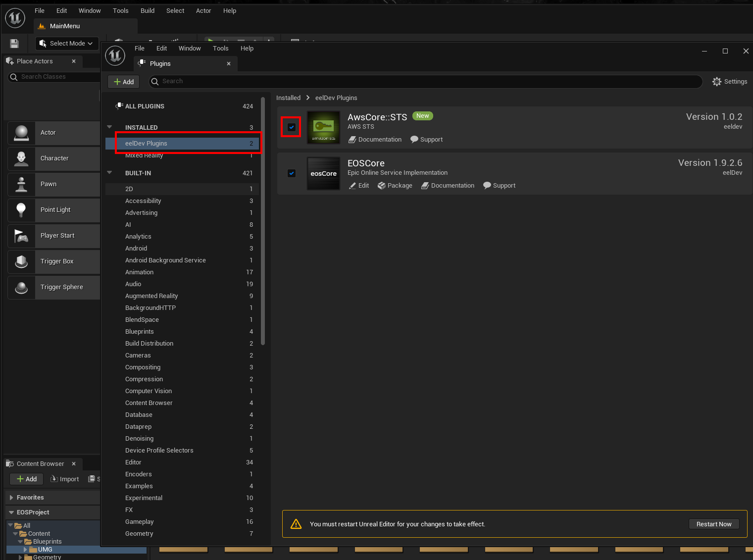Click the Unreal logo in Plugins window
The height and width of the screenshot is (560, 753).
tap(115, 55)
